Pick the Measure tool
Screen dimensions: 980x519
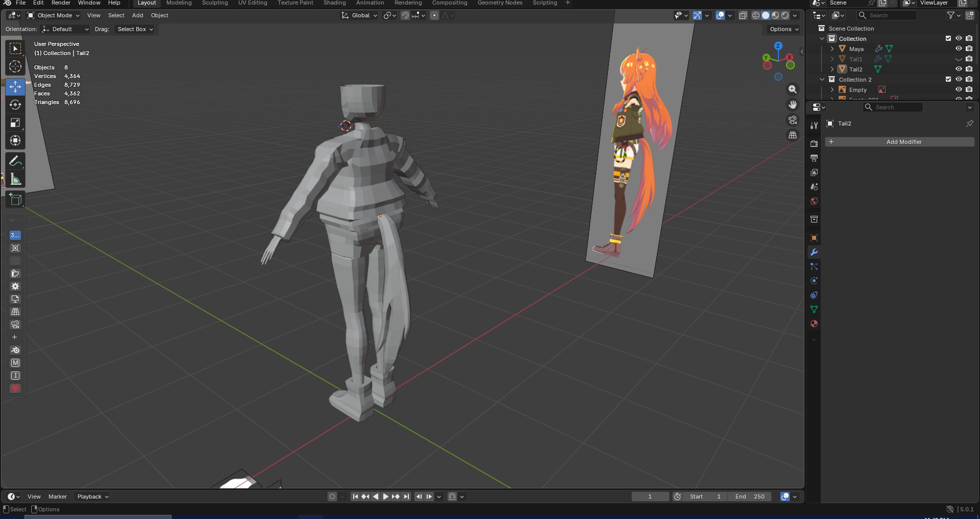(15, 179)
